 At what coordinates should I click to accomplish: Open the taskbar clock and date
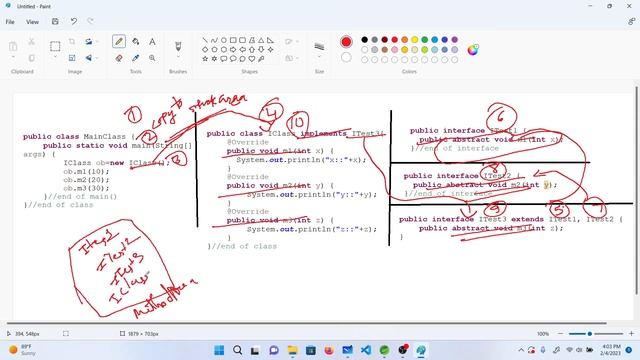tap(611, 350)
